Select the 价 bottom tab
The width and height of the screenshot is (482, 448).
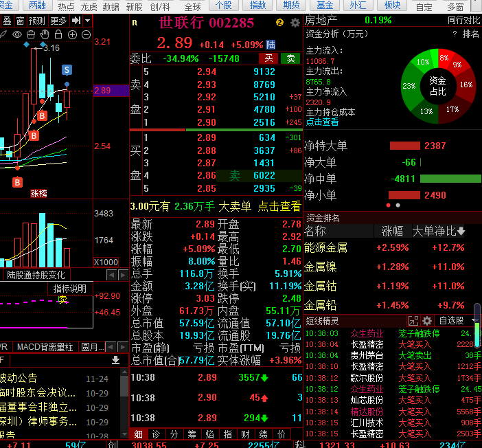pyautogui.click(x=282, y=434)
